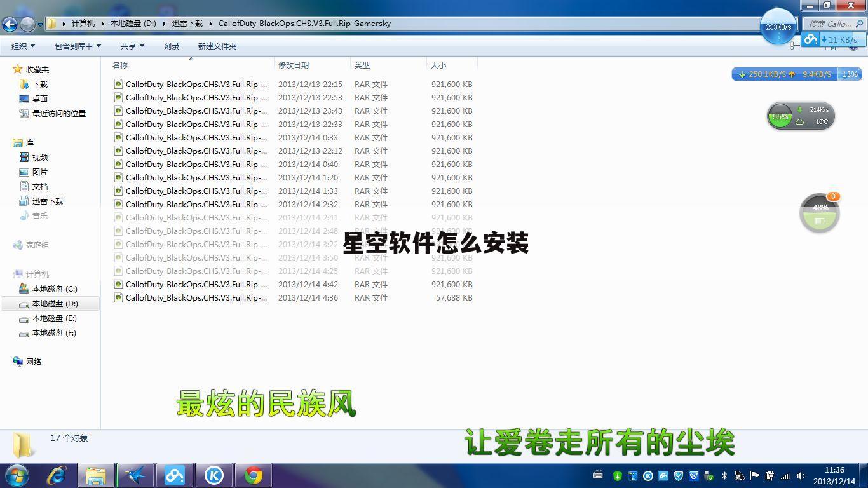Image resolution: width=868 pixels, height=488 pixels.
Task: Click the 48% battery widget
Action: pos(820,213)
